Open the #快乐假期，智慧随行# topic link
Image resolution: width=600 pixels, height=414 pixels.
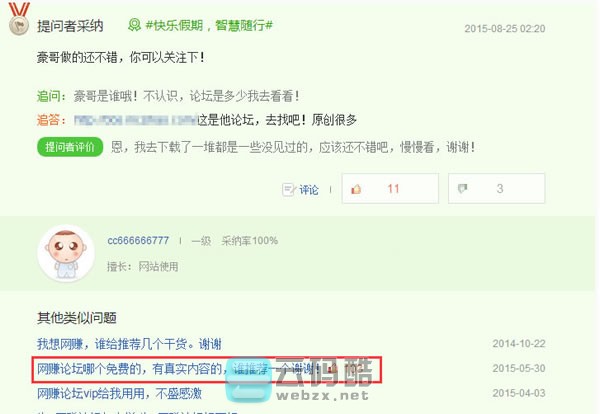click(209, 26)
